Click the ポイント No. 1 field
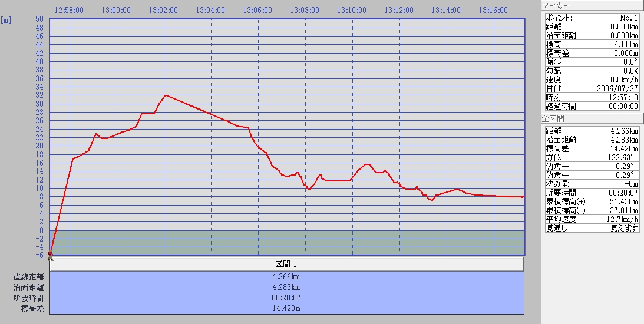This screenshot has width=644, height=324. click(x=591, y=18)
